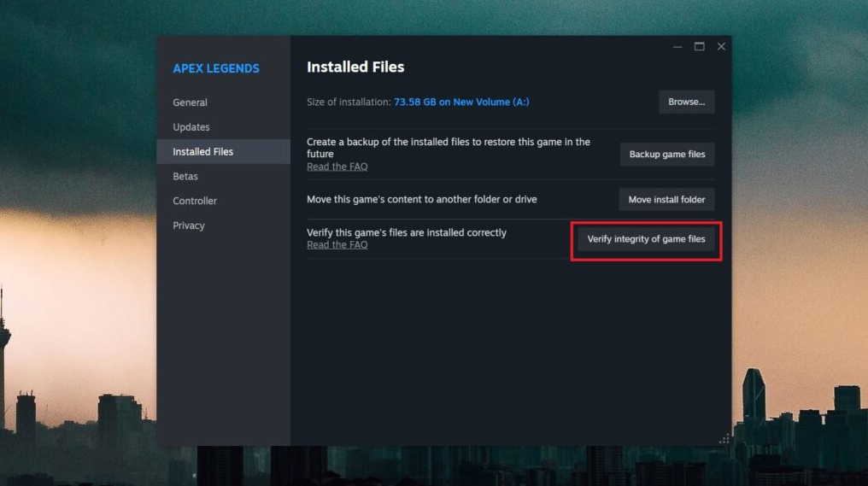Click the resize grip in window corner
The width and height of the screenshot is (868, 486).
(724, 439)
